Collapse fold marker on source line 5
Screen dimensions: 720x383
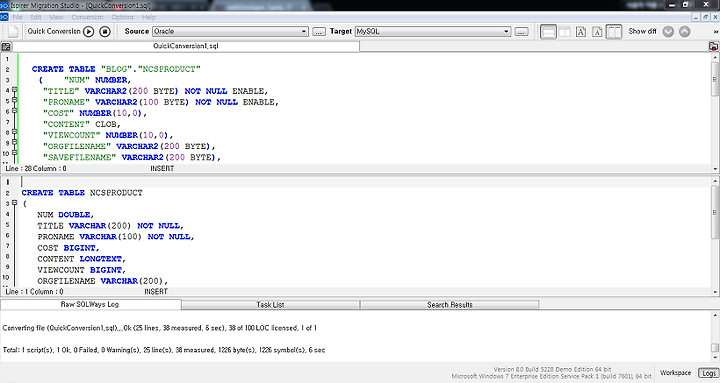(x=15, y=100)
